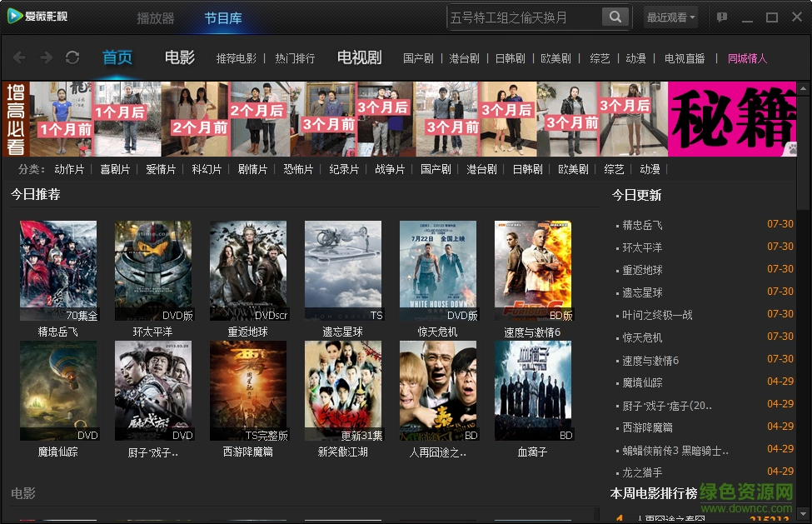Open the 电影 section

(x=180, y=57)
